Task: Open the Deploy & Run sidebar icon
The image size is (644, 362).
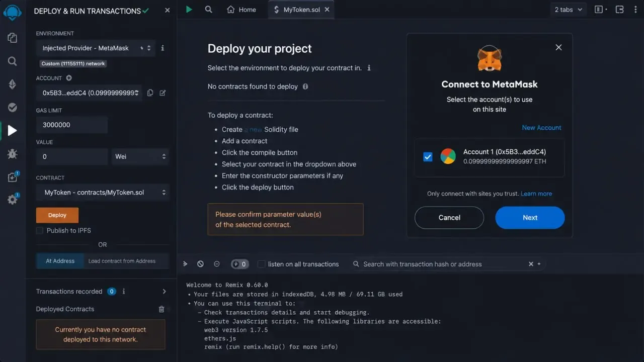Action: click(x=12, y=131)
